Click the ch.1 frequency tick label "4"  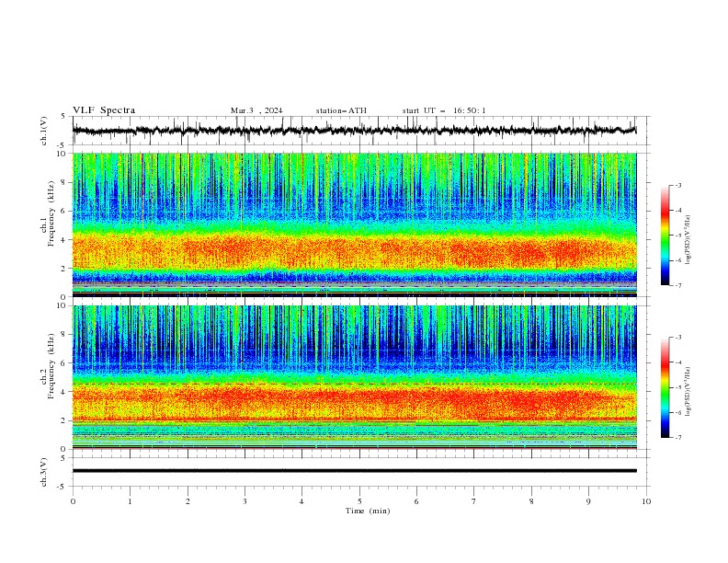[x=65, y=240]
